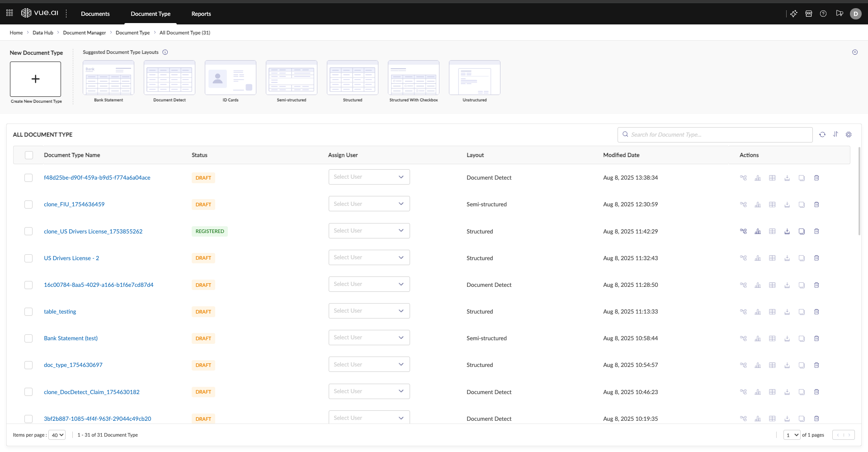The width and height of the screenshot is (868, 452).
Task: Switch to the Reports tab
Action: (x=201, y=14)
